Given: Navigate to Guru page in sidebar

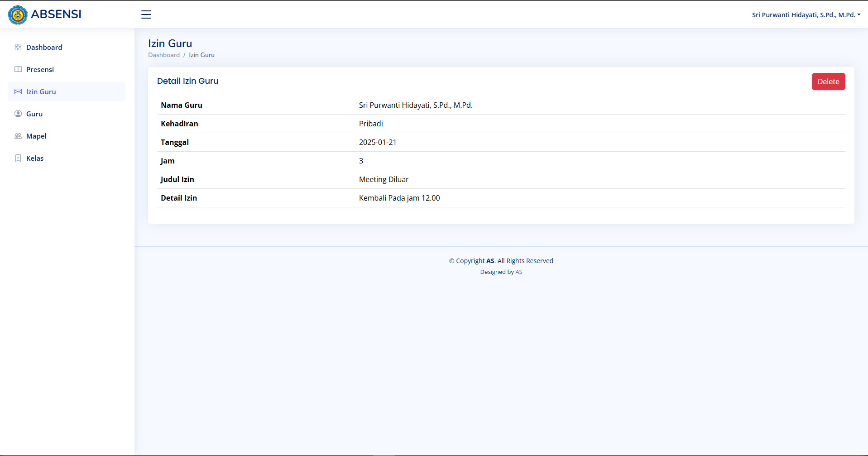Looking at the screenshot, I should [34, 114].
